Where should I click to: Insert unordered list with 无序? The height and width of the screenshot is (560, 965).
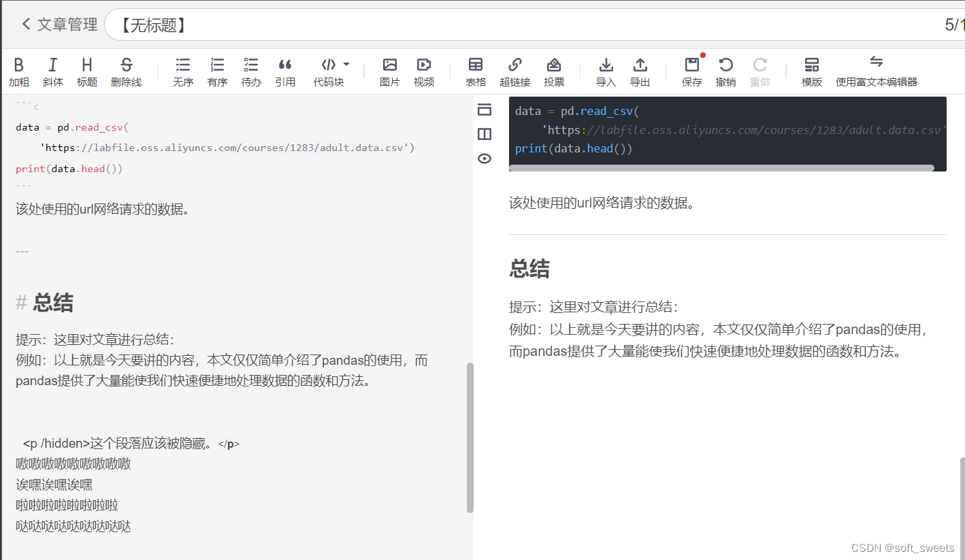(183, 72)
